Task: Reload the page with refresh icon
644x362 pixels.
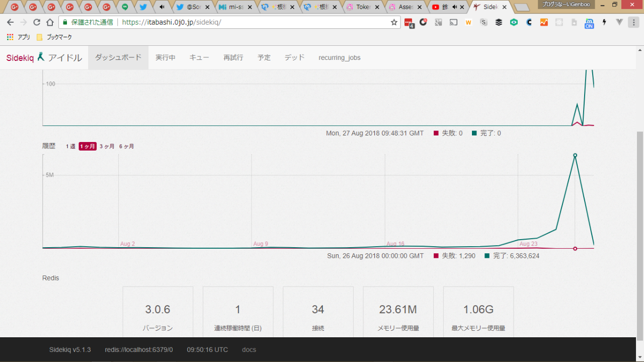Action: [36, 22]
